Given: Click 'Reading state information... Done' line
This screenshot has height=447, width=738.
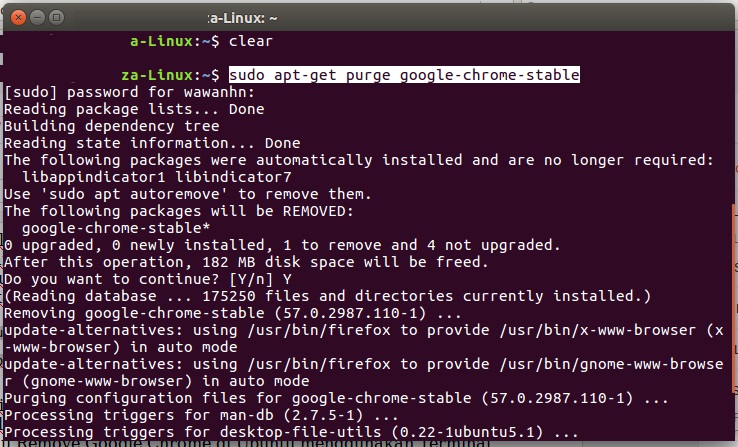Looking at the screenshot, I should (x=152, y=143).
